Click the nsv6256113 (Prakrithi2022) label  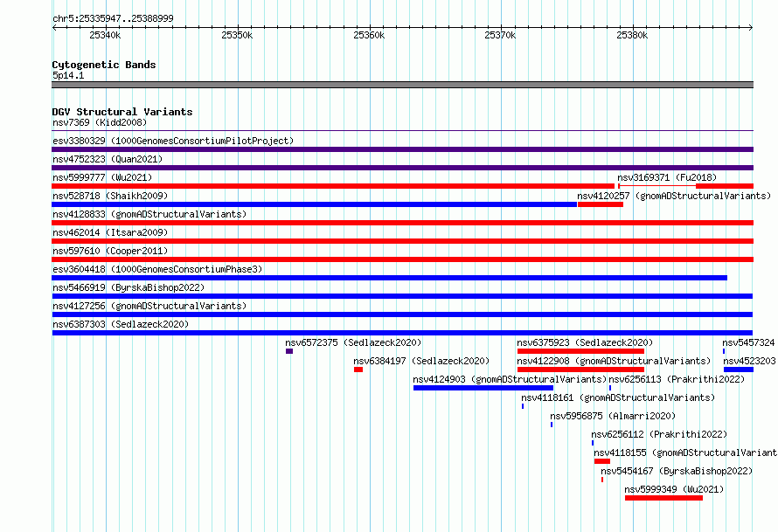[x=677, y=379]
